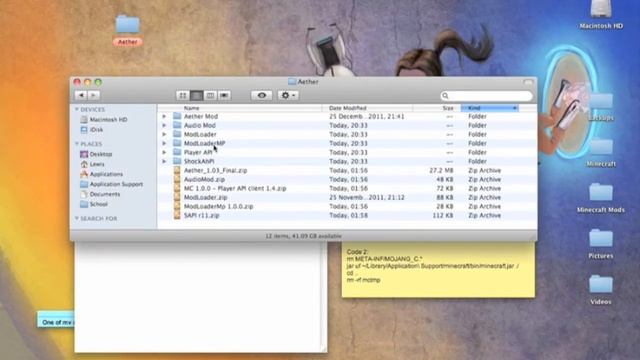Select the Player API client 1.4.zip icon

click(177, 188)
